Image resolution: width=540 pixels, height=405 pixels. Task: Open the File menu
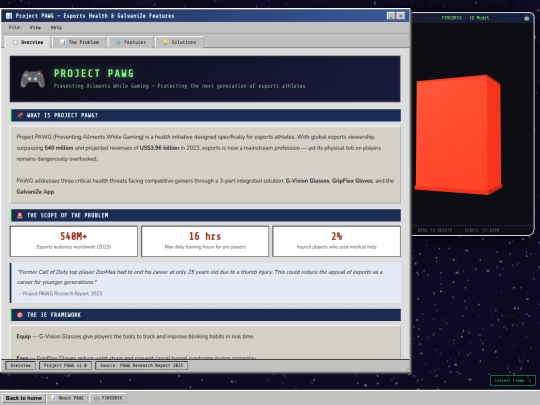[x=14, y=27]
